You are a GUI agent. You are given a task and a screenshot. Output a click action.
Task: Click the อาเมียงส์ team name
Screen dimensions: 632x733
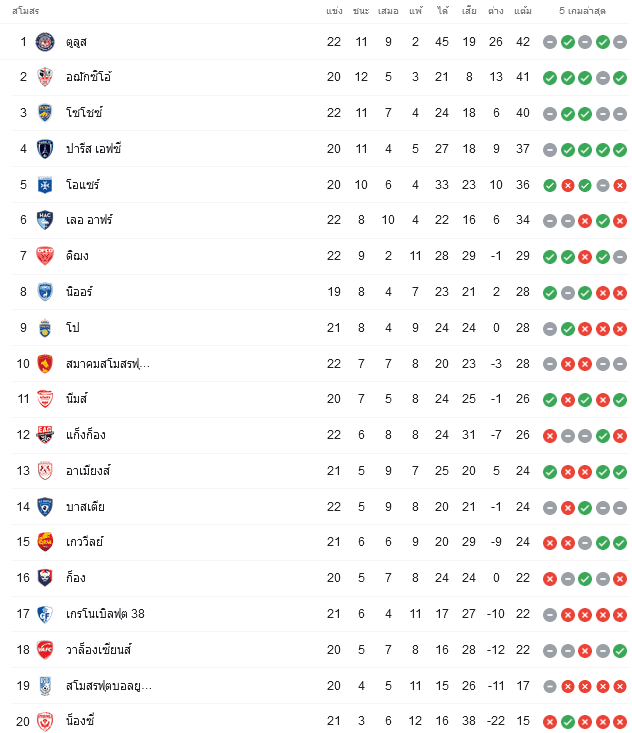88,471
